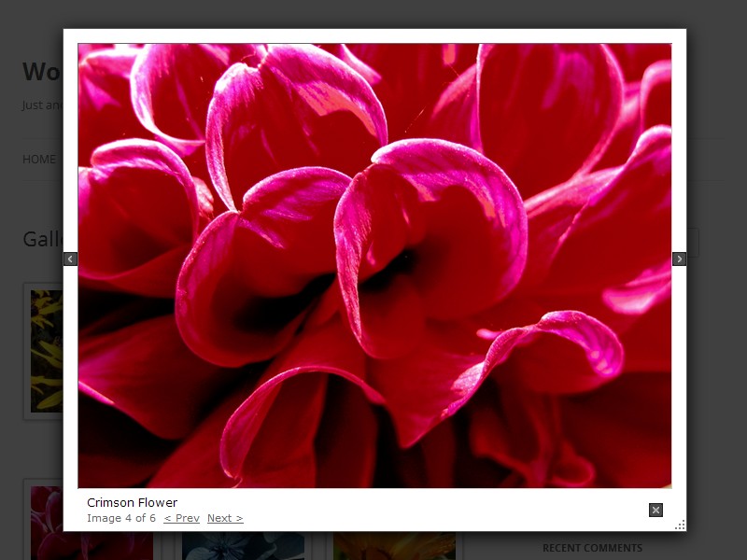The image size is (747, 560).
Task: Click the "Crimson Flower" caption text
Action: (133, 502)
